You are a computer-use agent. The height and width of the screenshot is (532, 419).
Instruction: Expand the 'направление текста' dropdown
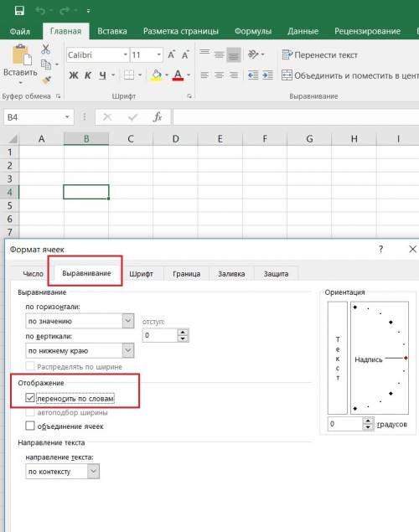pyautogui.click(x=62, y=472)
